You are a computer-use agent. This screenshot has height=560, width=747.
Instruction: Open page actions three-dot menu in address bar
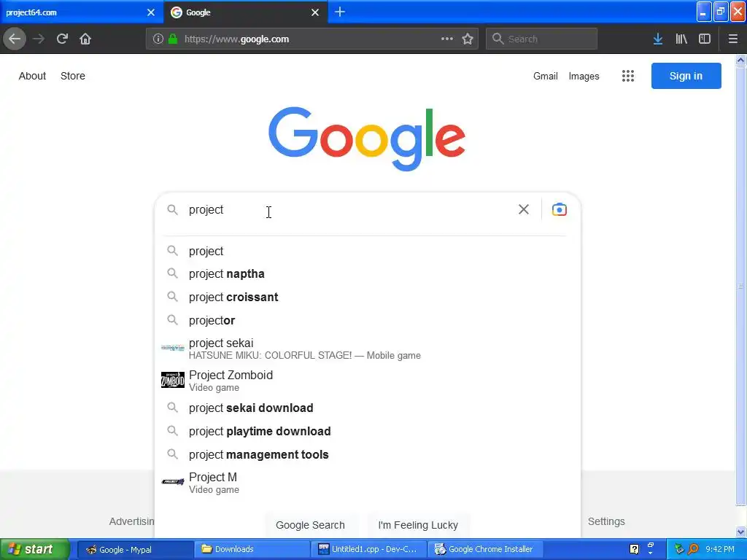[447, 39]
